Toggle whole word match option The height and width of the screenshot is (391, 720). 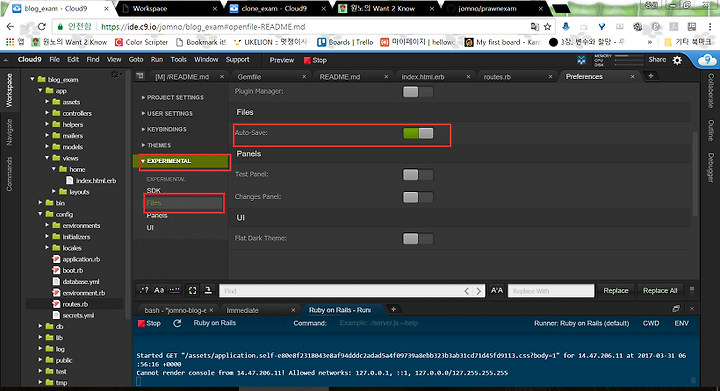tap(174, 290)
